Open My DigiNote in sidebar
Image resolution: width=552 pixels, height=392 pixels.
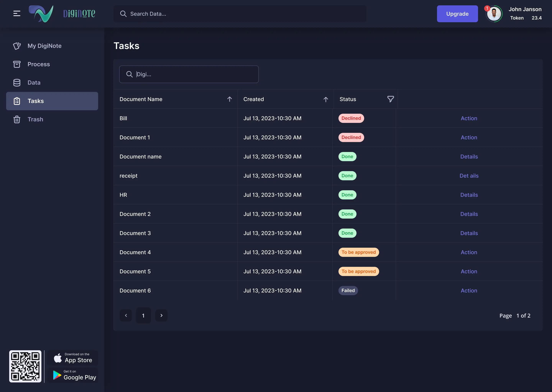[44, 46]
